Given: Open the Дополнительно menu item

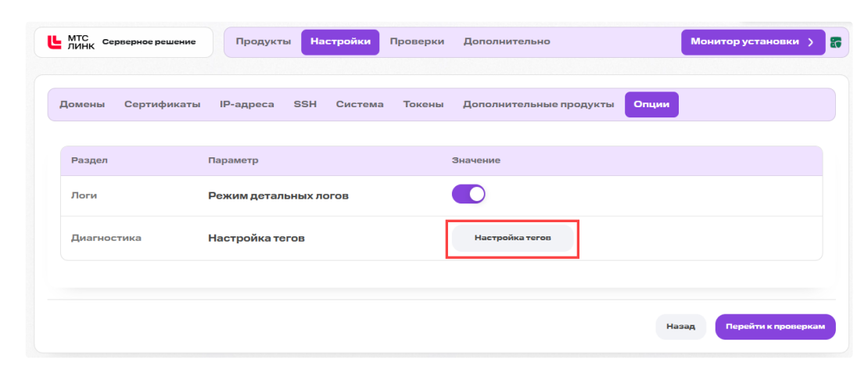Looking at the screenshot, I should pyautogui.click(x=507, y=42).
